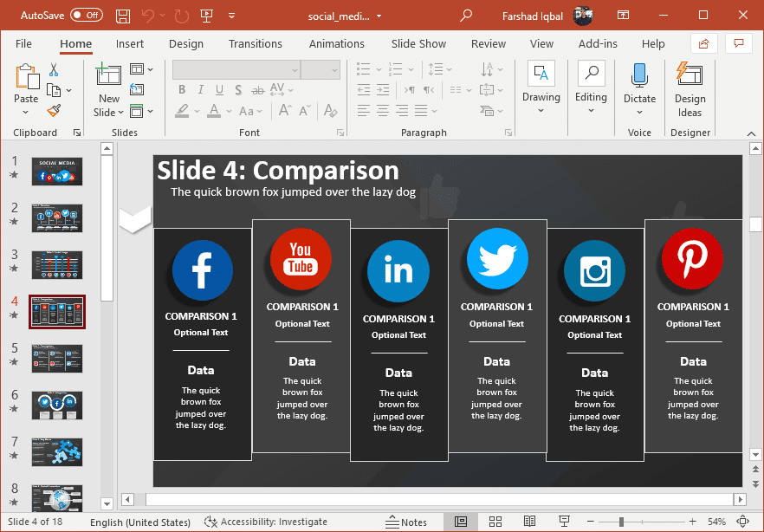Click the Save icon in title bar

pos(123,16)
